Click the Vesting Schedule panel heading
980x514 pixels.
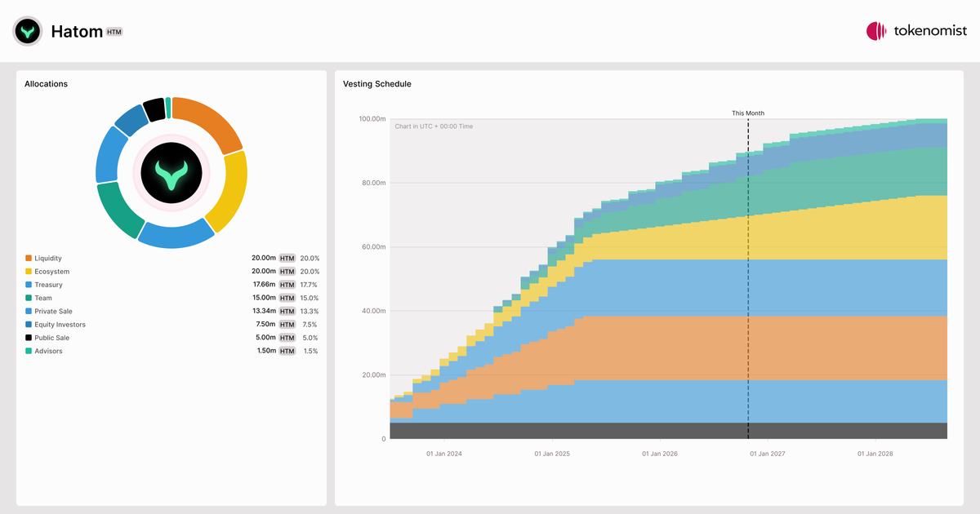pyautogui.click(x=377, y=84)
